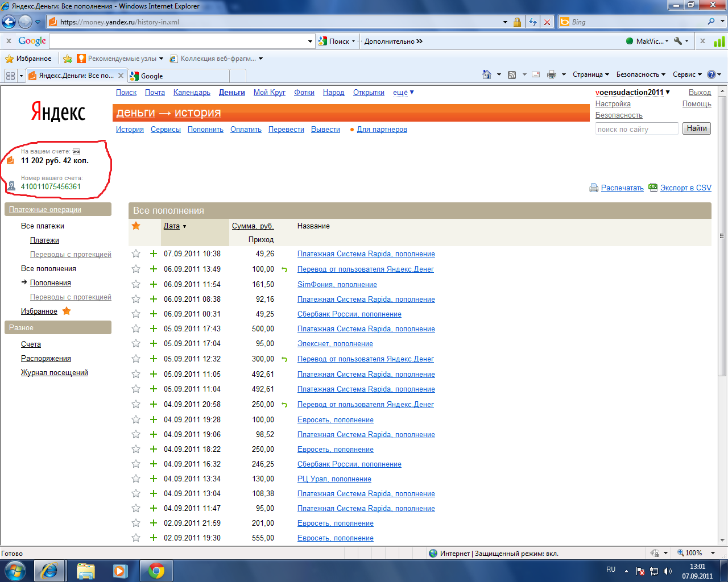Open the voensudaction2011 account dropdown
The width and height of the screenshot is (728, 582).
click(x=632, y=93)
